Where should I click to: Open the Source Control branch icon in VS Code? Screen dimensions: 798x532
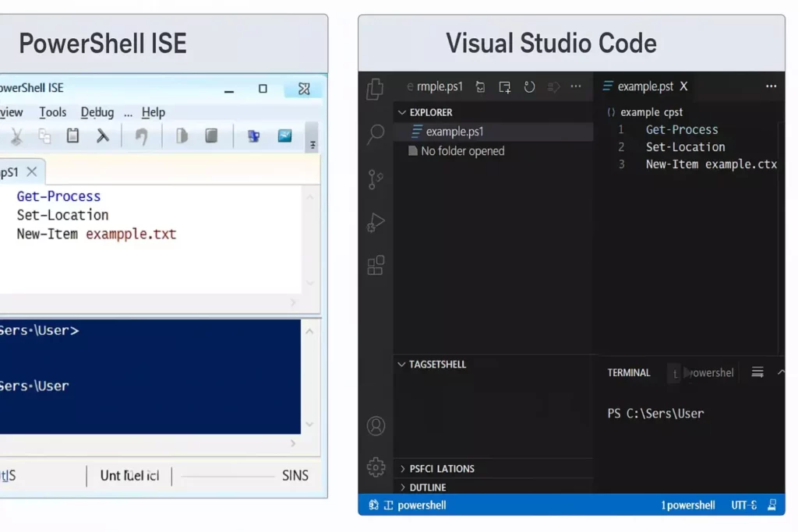click(376, 179)
